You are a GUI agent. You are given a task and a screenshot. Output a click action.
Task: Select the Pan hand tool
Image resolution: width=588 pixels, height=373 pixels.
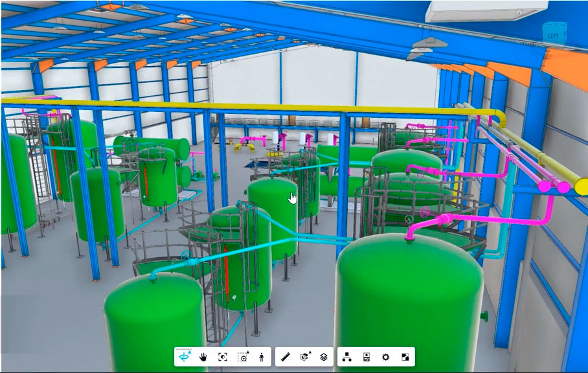203,357
